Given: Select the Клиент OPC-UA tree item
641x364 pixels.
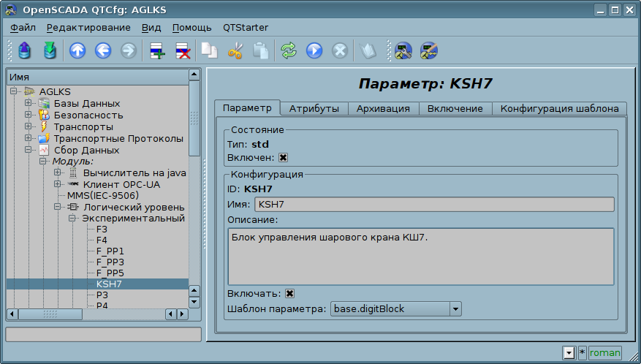Looking at the screenshot, I should 121,184.
